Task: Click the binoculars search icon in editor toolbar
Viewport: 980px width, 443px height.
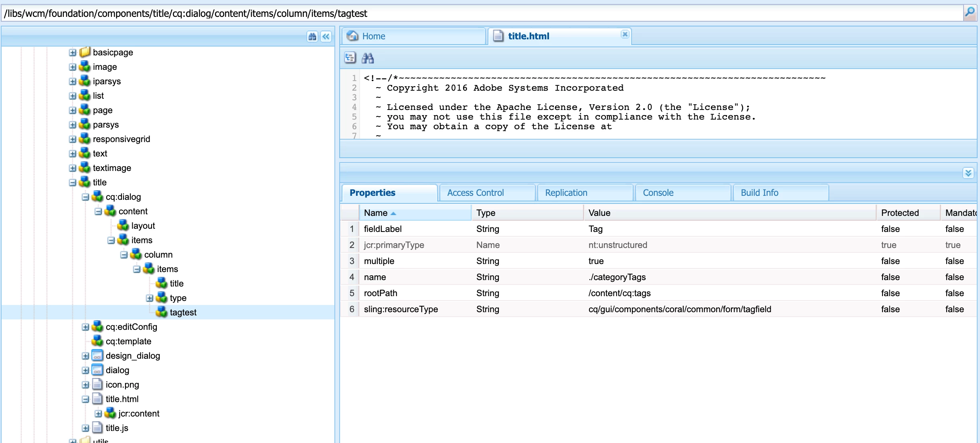Action: [368, 58]
